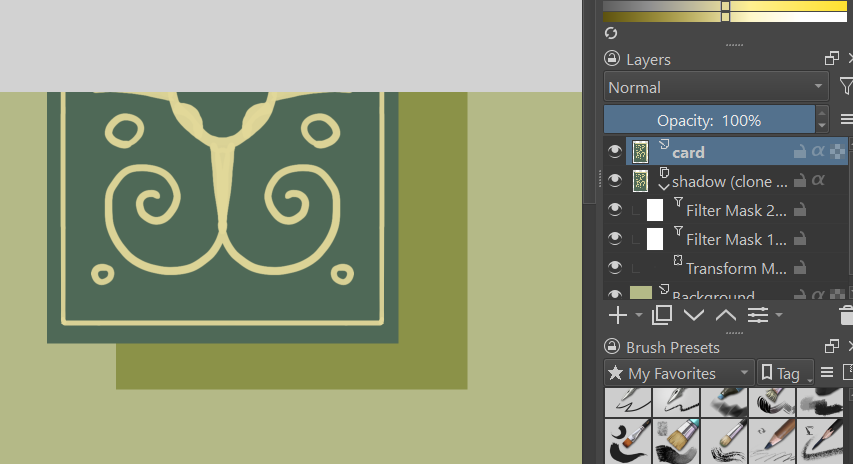The width and height of the screenshot is (853, 464).
Task: Open the layer properties dropdown arrow
Action: 778,315
